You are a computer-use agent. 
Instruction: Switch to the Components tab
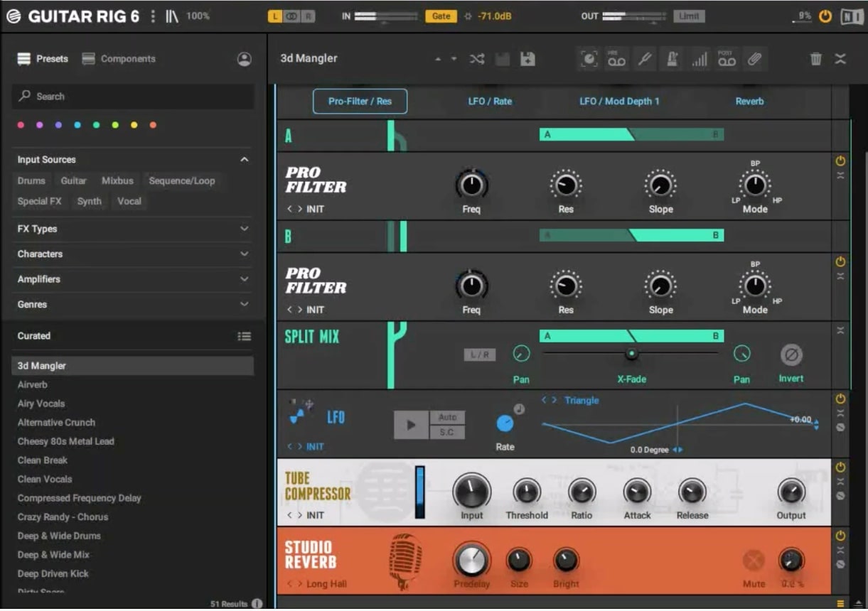point(119,59)
